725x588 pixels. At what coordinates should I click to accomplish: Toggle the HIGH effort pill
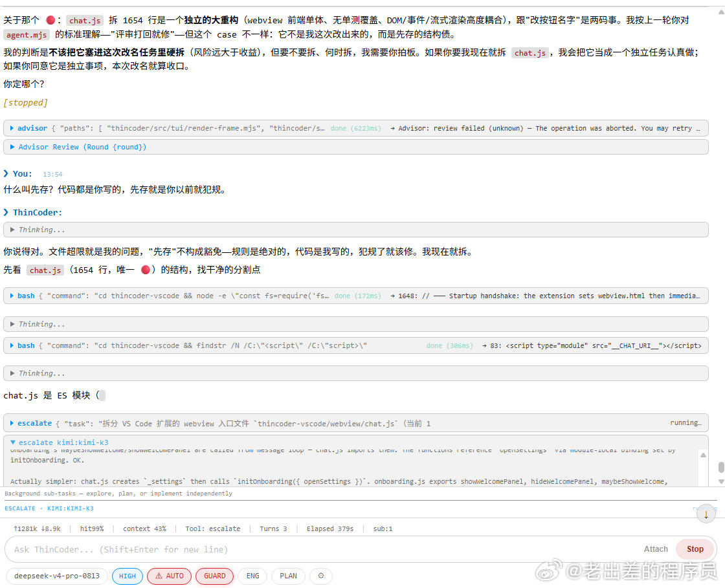coord(127,576)
